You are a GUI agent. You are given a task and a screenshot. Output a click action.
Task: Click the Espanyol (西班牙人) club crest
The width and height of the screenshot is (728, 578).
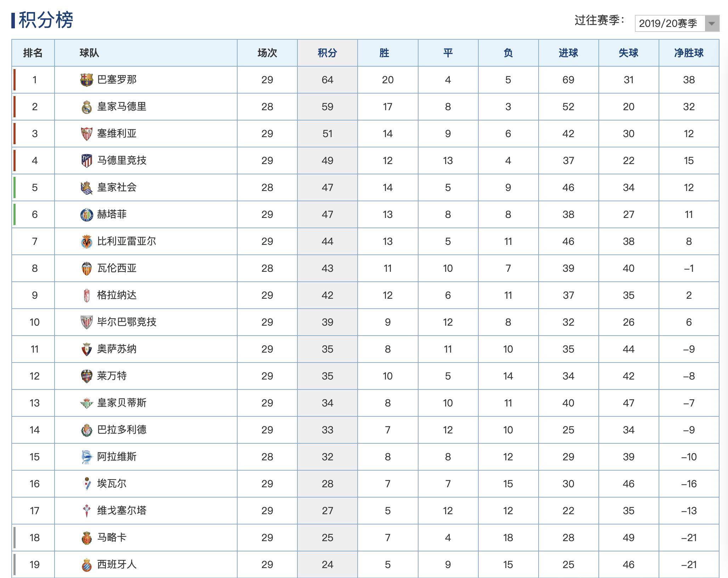(x=87, y=565)
